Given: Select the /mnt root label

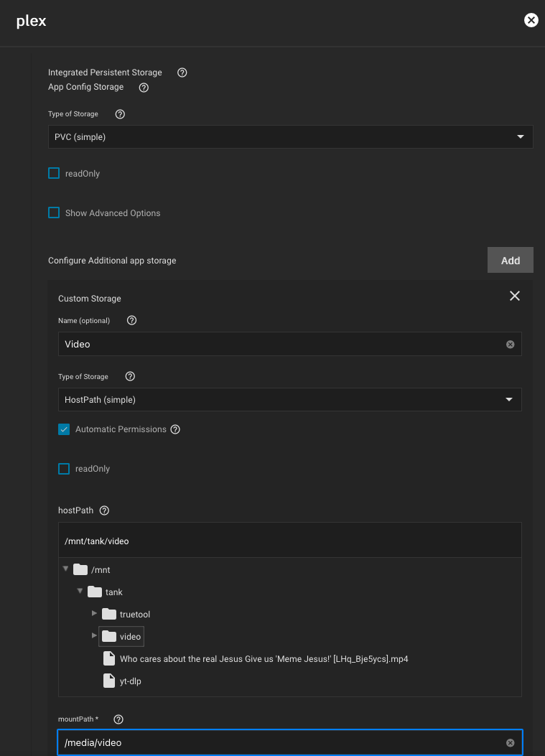Looking at the screenshot, I should click(101, 570).
